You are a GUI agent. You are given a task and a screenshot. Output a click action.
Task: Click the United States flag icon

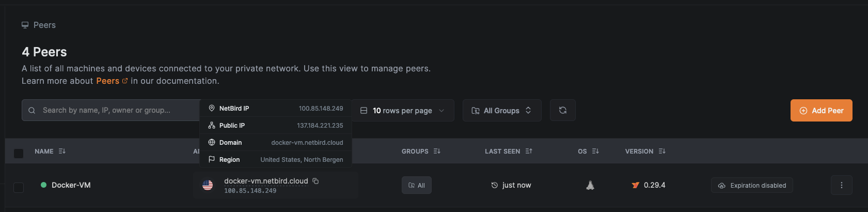point(208,185)
